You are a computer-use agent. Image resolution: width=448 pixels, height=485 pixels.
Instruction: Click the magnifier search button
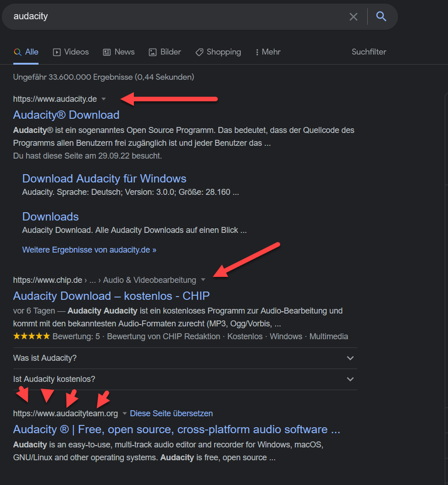click(x=381, y=17)
